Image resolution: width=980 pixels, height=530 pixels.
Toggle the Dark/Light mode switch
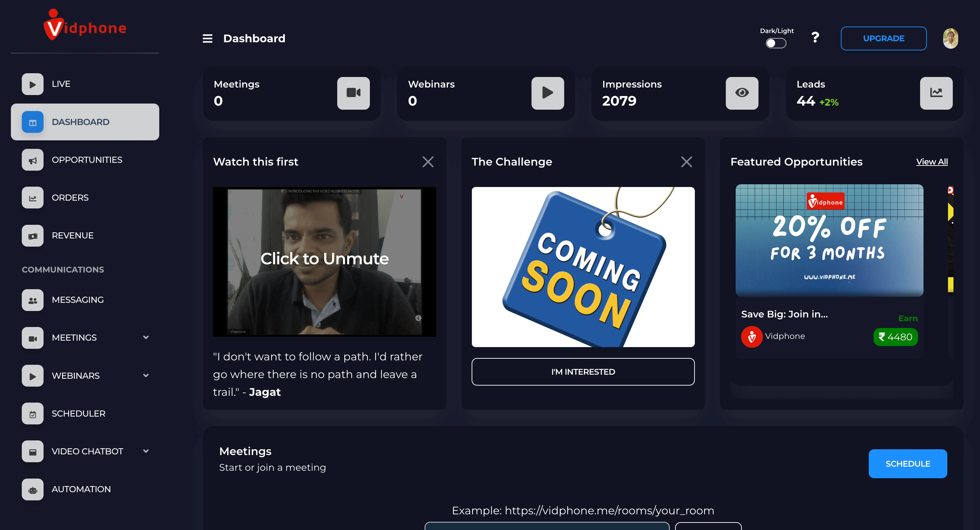pyautogui.click(x=776, y=43)
